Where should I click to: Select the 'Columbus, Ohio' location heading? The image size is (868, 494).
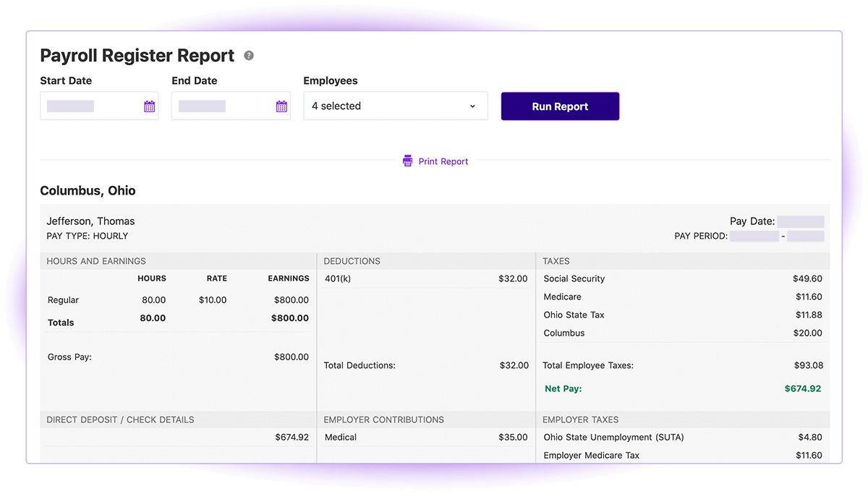click(x=88, y=191)
